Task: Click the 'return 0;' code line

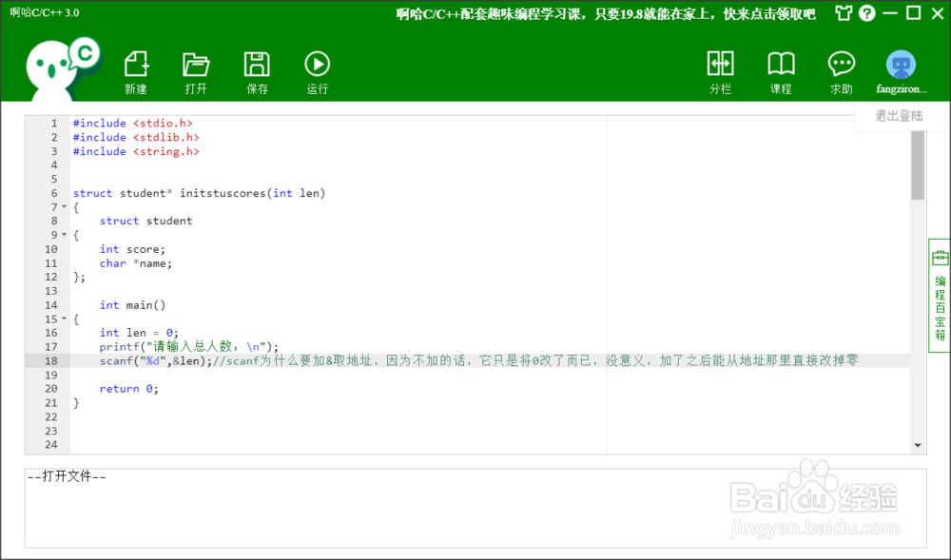Action: 129,389
